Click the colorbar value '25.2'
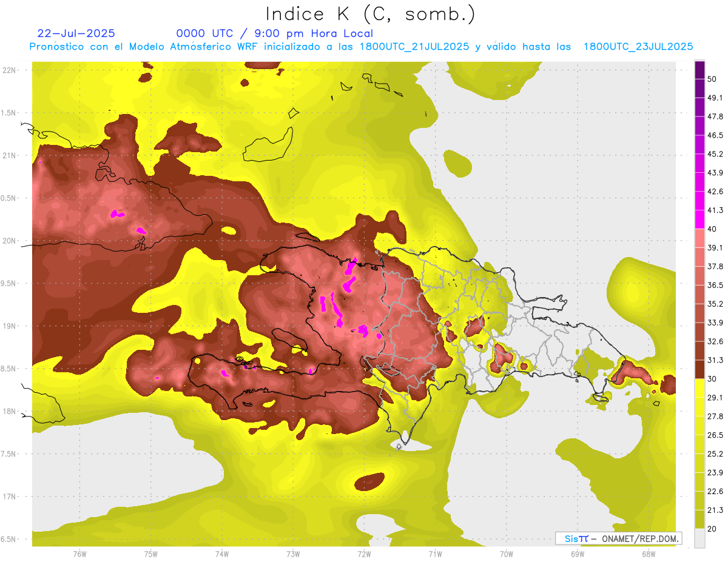 point(715,453)
